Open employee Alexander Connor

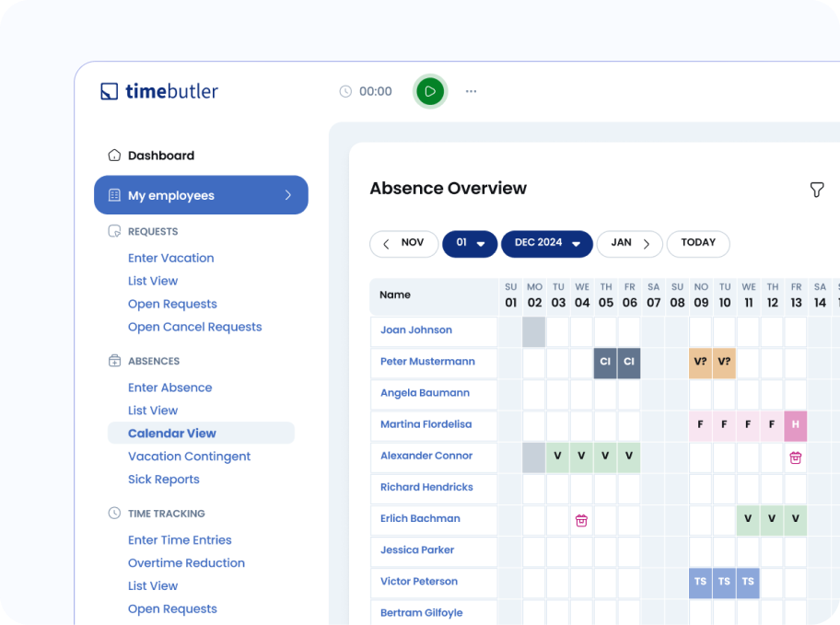click(x=426, y=456)
